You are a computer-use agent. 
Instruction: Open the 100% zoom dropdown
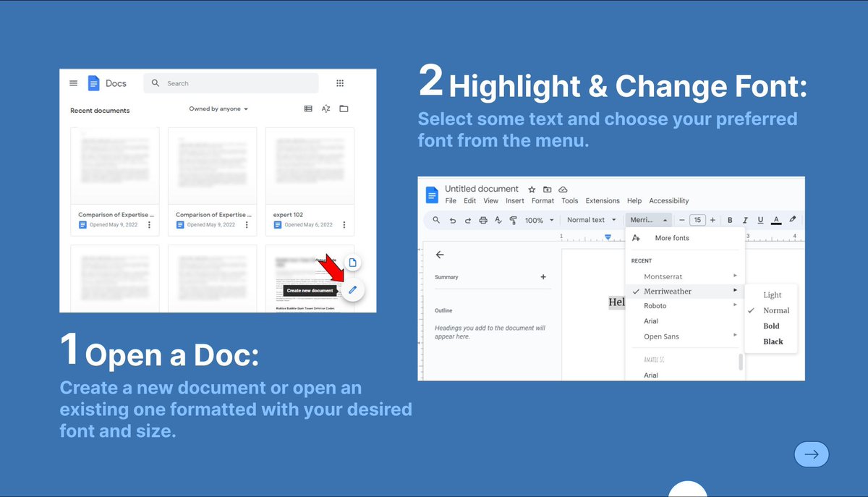[x=540, y=220]
